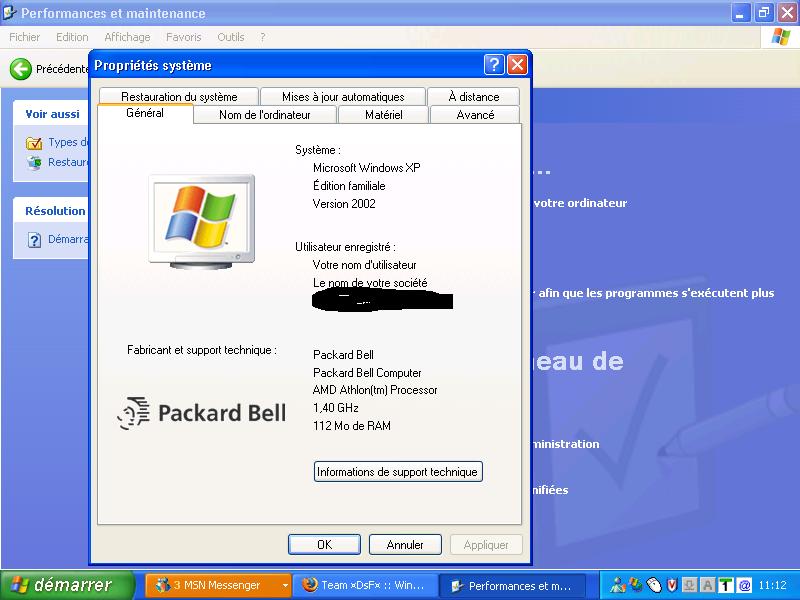Click the green Précédente back arrow icon
The height and width of the screenshot is (600, 800).
(21, 69)
